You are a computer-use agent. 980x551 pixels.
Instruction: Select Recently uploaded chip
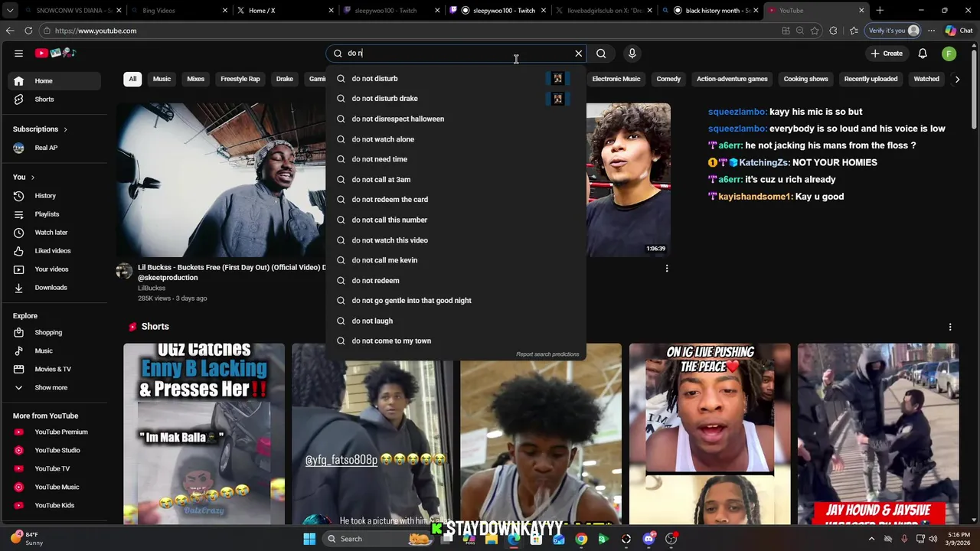point(871,79)
